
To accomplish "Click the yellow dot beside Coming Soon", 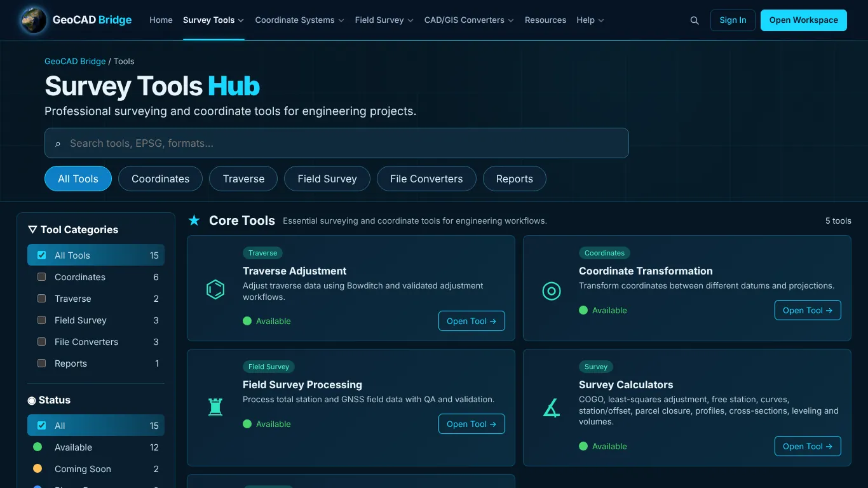I will pos(37,469).
